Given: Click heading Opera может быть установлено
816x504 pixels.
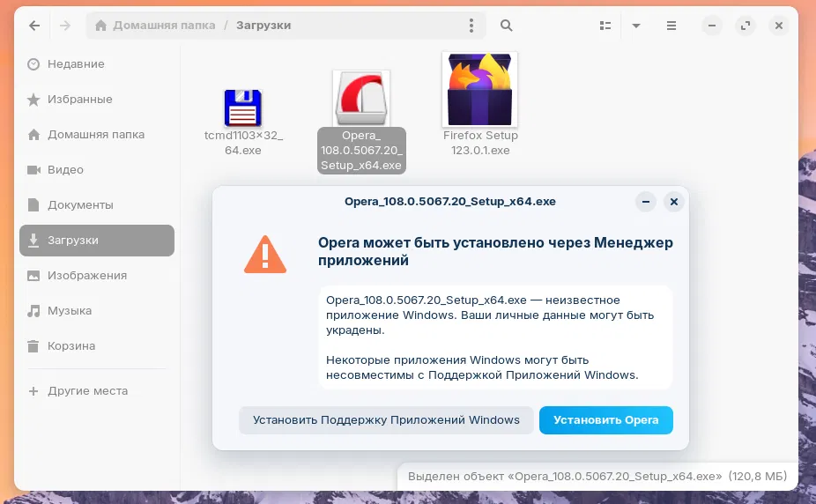Looking at the screenshot, I should click(x=495, y=251).
